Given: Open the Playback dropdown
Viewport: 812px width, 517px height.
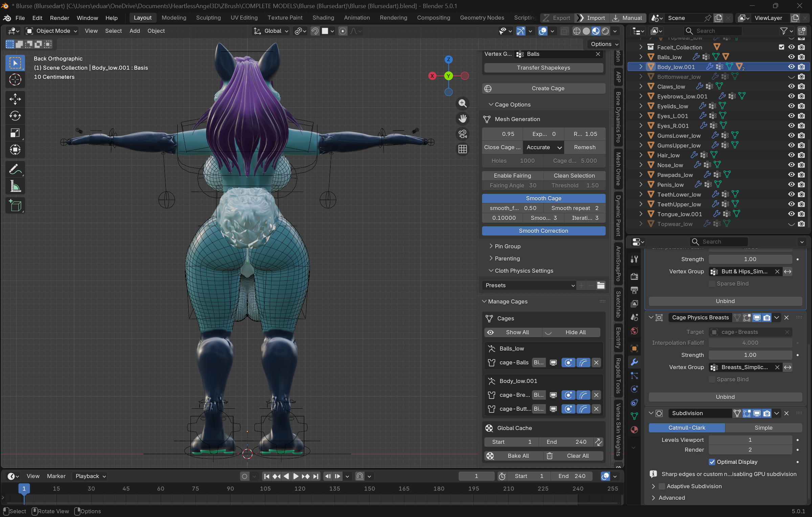Looking at the screenshot, I should coord(90,476).
